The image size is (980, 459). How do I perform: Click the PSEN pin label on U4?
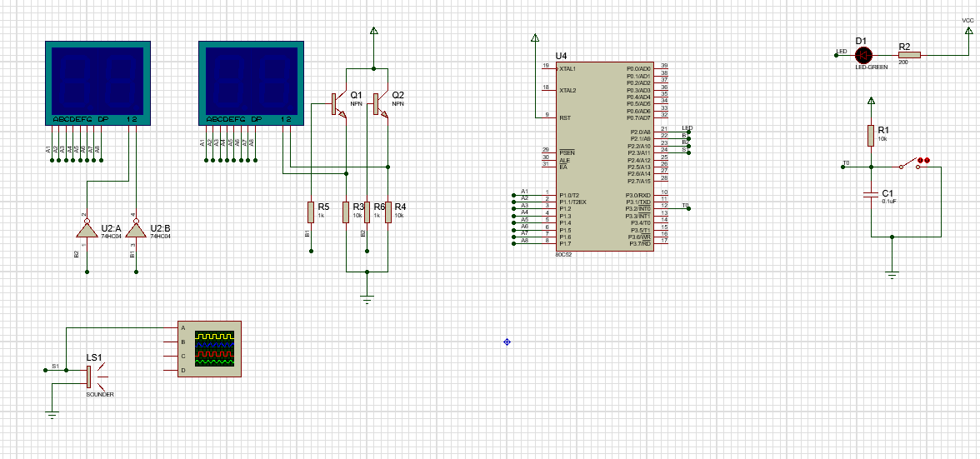point(567,153)
